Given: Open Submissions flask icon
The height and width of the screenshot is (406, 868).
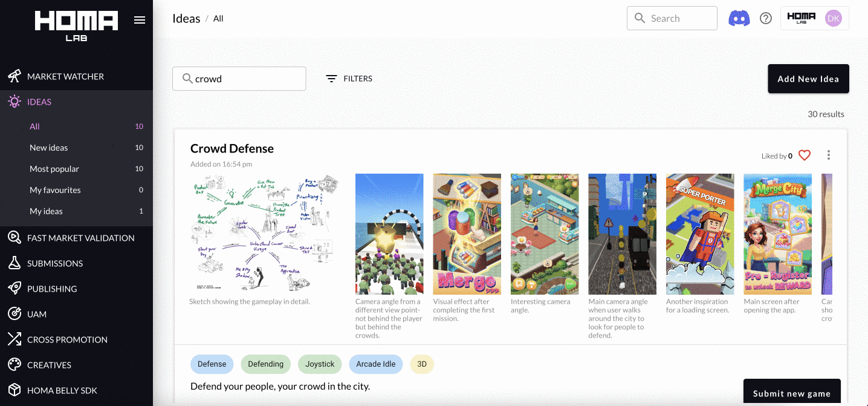Looking at the screenshot, I should pyautogui.click(x=15, y=263).
